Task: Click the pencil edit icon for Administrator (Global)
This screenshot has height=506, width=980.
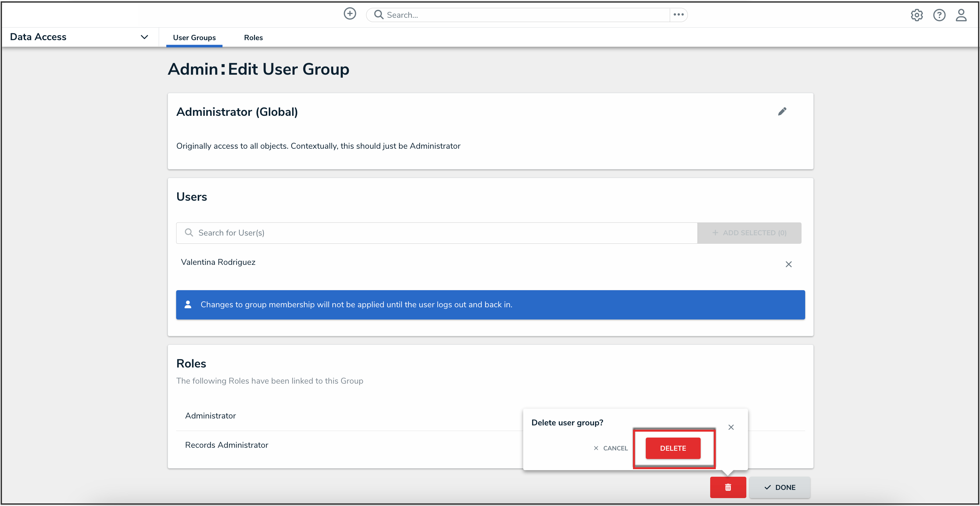Action: 782,112
